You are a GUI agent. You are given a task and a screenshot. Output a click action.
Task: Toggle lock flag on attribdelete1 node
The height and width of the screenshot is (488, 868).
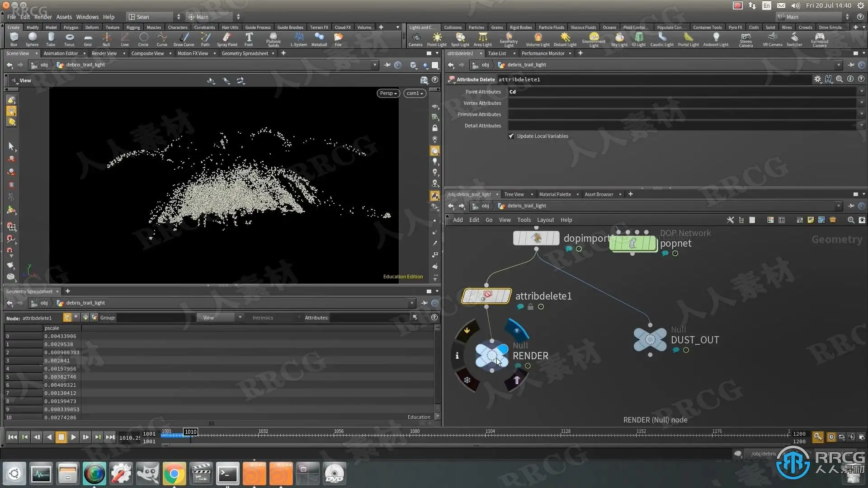point(530,307)
